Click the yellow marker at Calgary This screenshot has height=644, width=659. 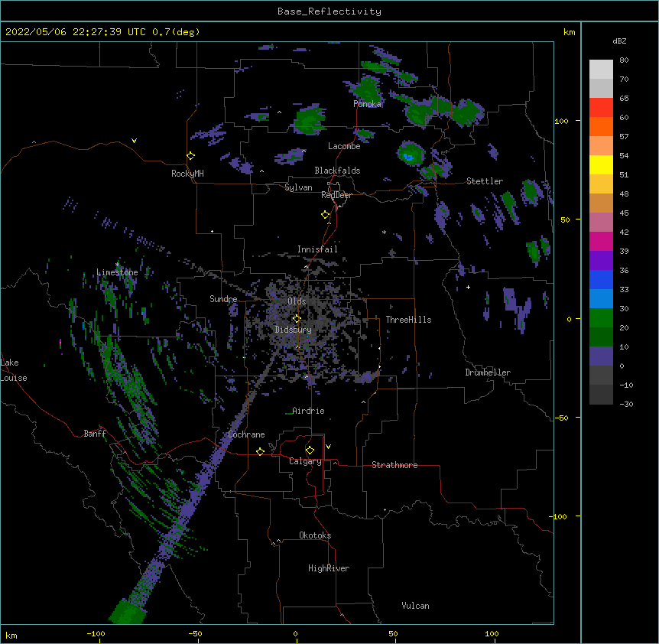310,450
